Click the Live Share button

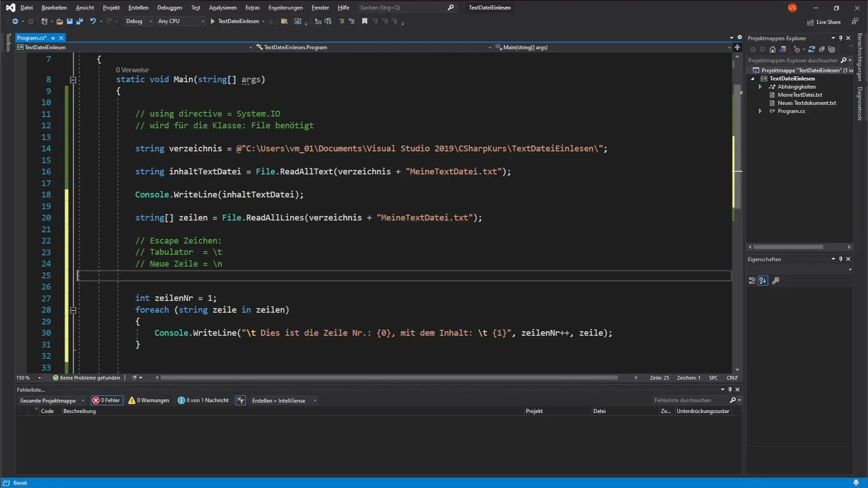(824, 22)
